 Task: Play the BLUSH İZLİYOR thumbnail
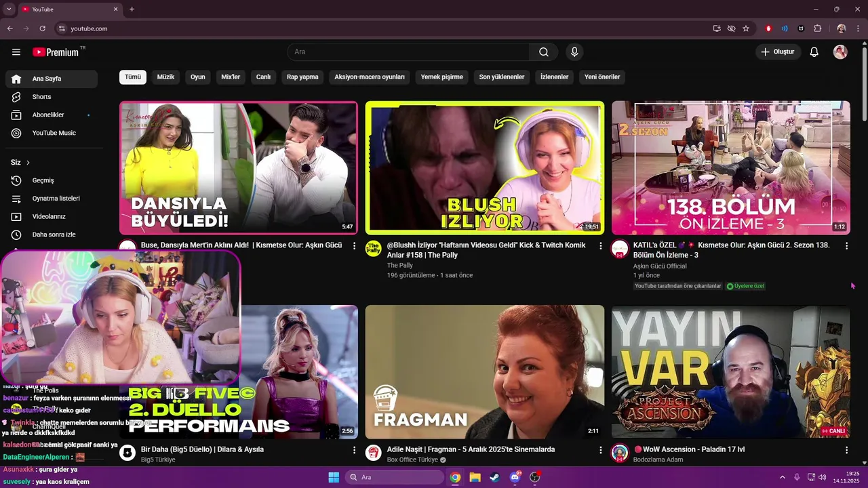[x=485, y=167]
